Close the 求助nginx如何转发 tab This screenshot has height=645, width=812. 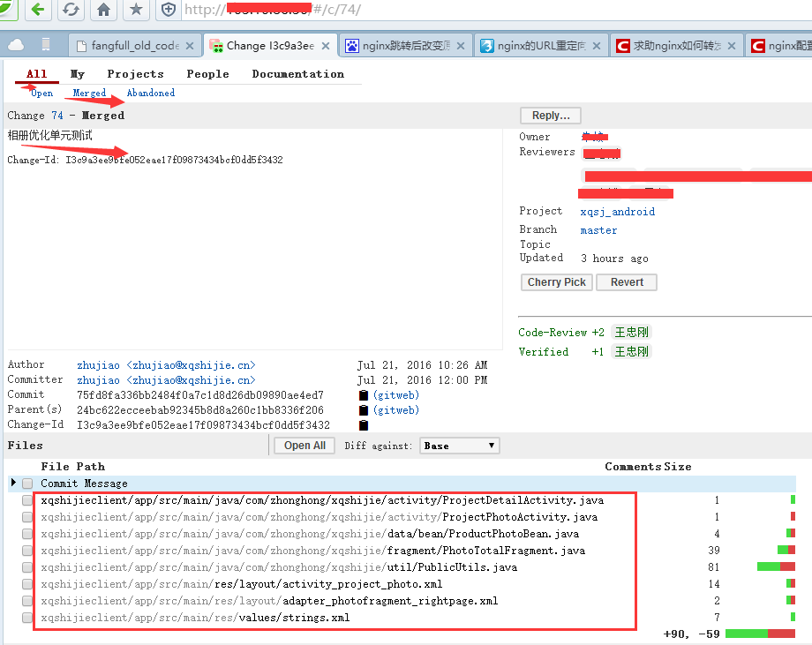click(x=731, y=46)
